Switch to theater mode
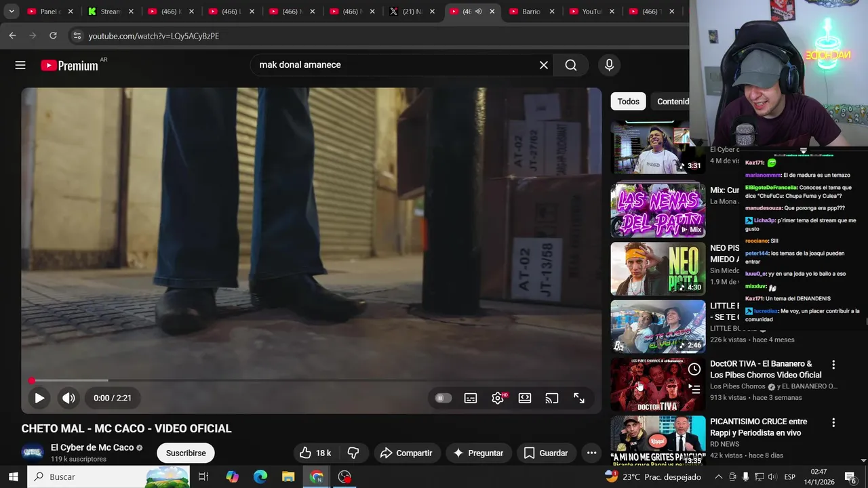 point(525,398)
